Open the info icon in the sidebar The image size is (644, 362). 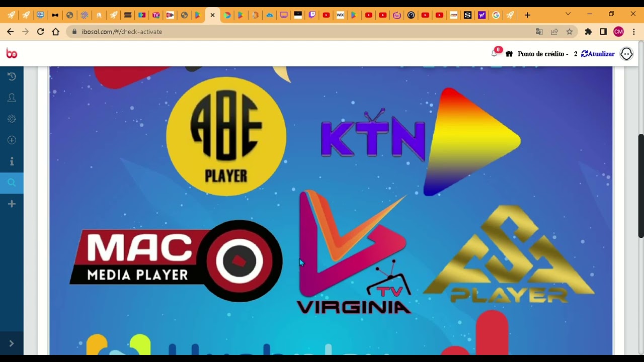point(12,161)
